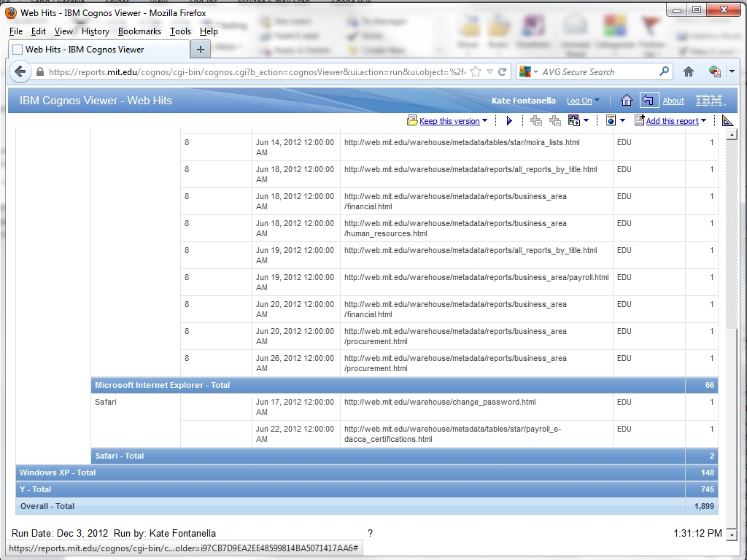Run the report with the play icon
The height and width of the screenshot is (560, 747).
coord(509,121)
